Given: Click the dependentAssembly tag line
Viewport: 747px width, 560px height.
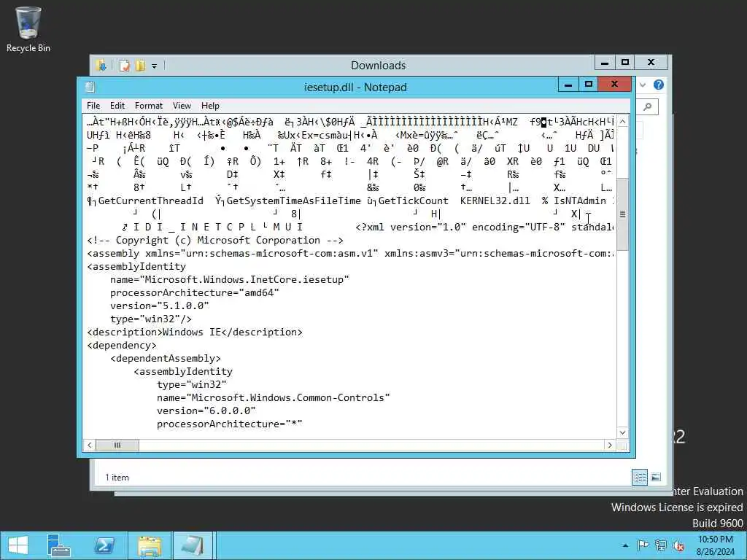Looking at the screenshot, I should click(x=166, y=359).
